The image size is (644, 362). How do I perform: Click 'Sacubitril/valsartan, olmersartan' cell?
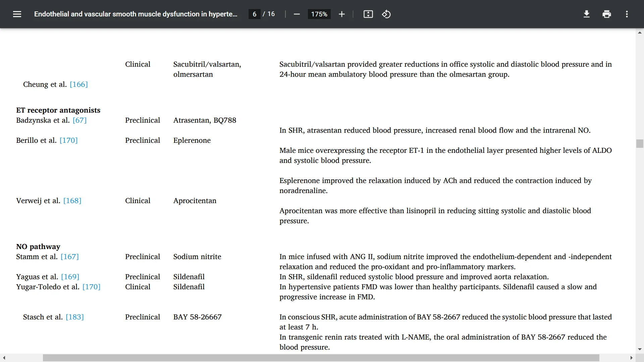tap(207, 69)
